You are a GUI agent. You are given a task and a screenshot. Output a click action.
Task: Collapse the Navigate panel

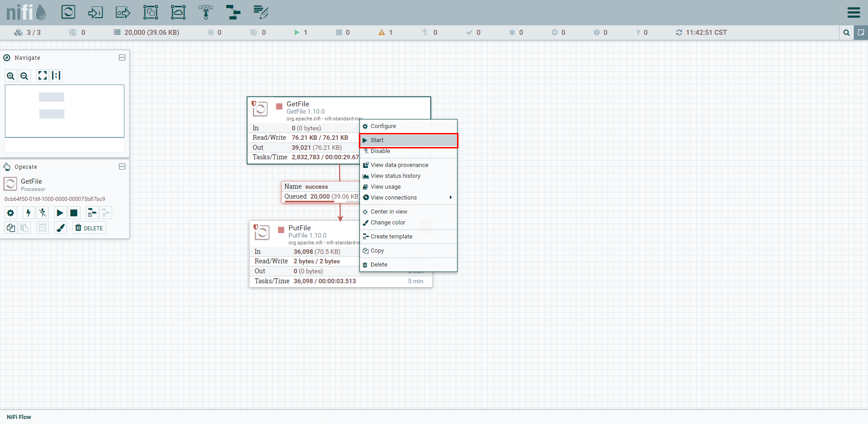point(122,57)
